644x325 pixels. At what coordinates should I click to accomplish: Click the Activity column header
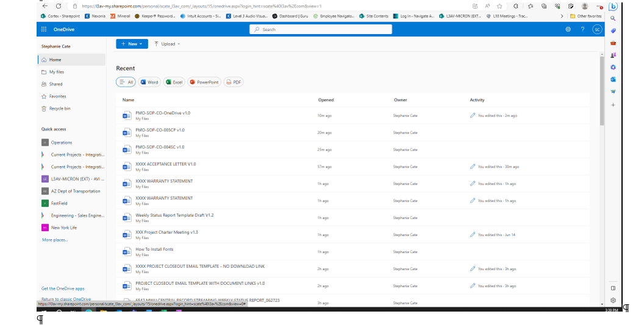(478, 100)
